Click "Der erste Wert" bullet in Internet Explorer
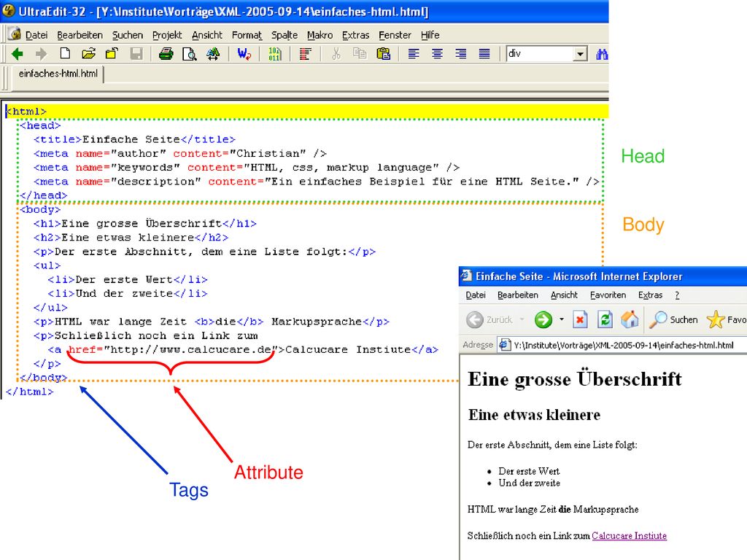The width and height of the screenshot is (747, 560). click(x=529, y=471)
